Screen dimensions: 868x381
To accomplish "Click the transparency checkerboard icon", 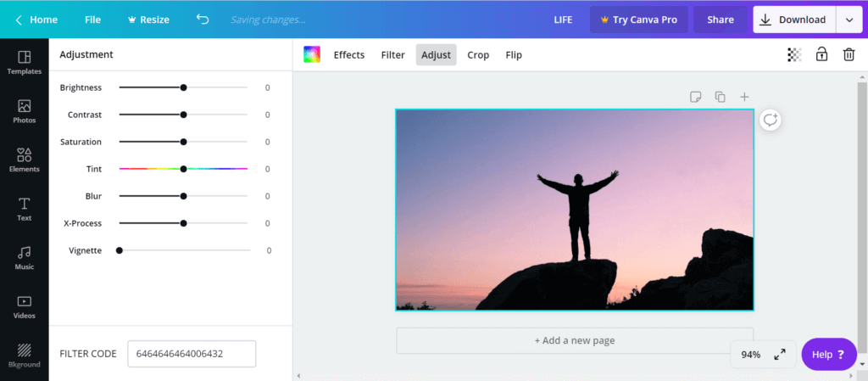I will (794, 54).
